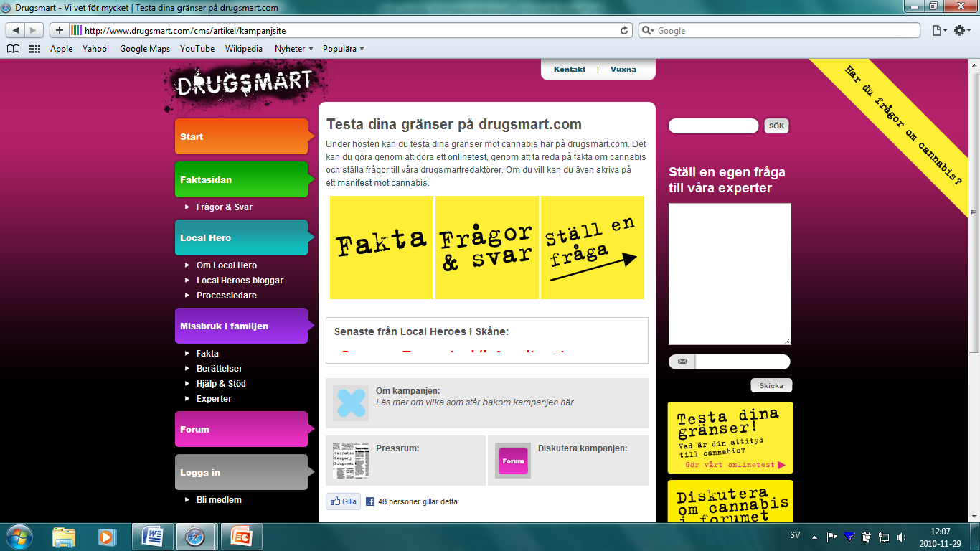Viewport: 980px width, 551px height.
Task: Open the bookmarks book icon
Action: coord(13,49)
